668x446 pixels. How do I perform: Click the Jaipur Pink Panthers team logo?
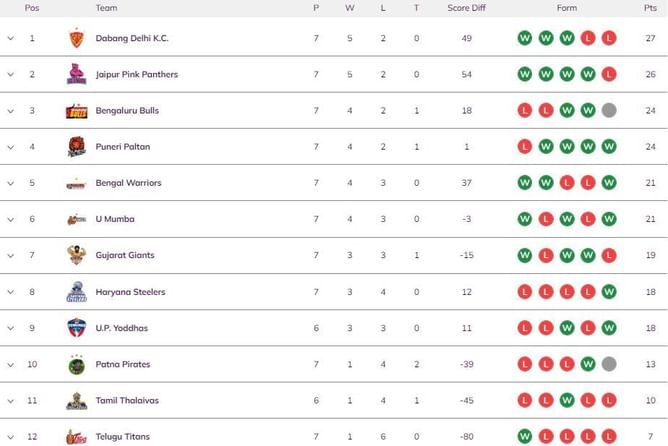point(77,74)
